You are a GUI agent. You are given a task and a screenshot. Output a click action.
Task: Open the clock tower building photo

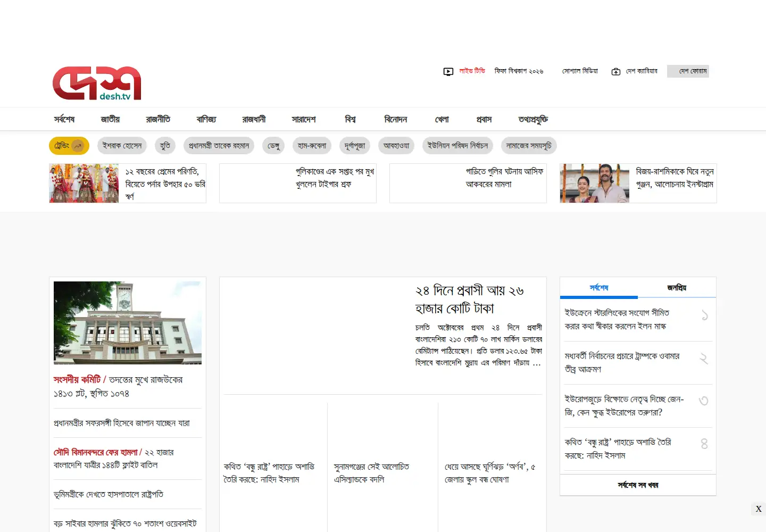[128, 323]
